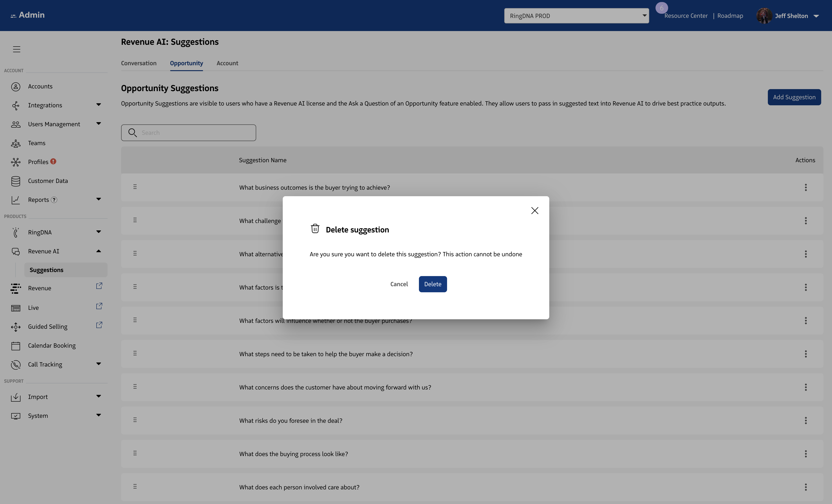Image resolution: width=832 pixels, height=504 pixels.
Task: Confirm with the Delete button
Action: tap(433, 284)
